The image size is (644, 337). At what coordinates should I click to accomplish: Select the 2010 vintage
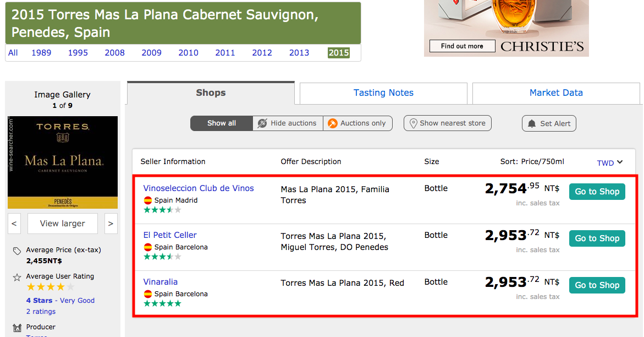pyautogui.click(x=188, y=53)
